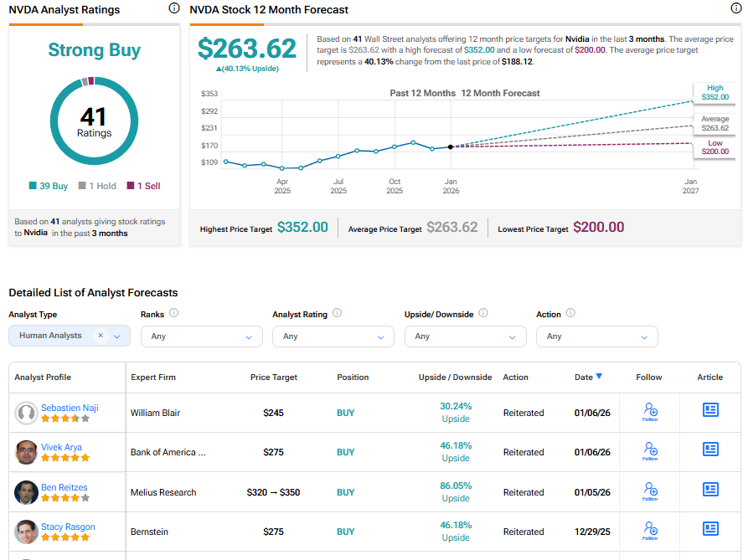Viewport: 743px width, 560px height.
Task: Remove the Human Analysts filter tag
Action: (x=101, y=336)
